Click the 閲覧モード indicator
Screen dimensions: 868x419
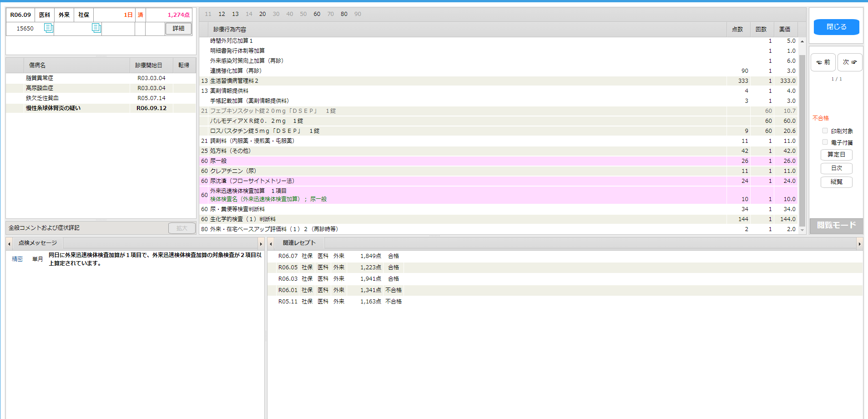pyautogui.click(x=836, y=225)
